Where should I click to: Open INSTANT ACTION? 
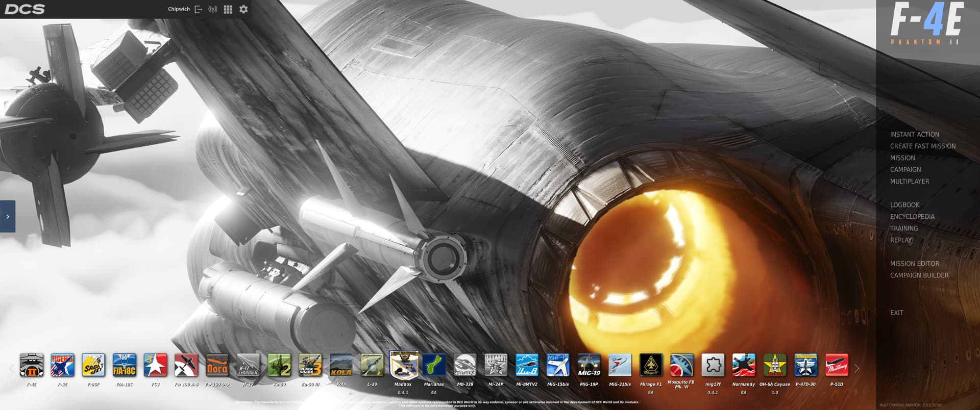[915, 135]
